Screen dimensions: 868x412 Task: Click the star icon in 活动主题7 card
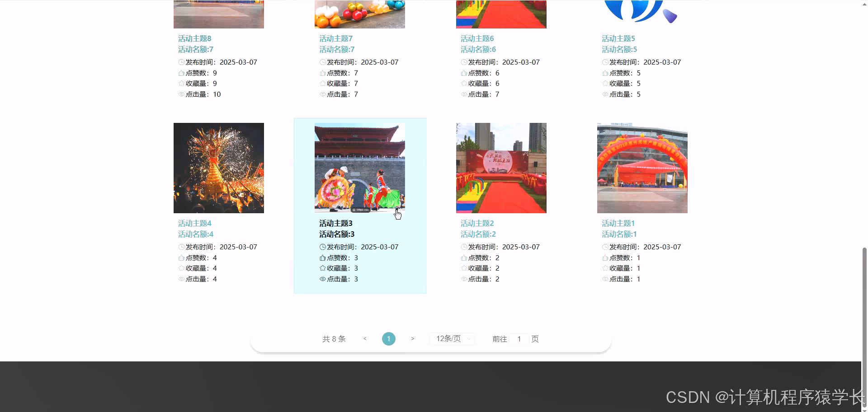[323, 84]
